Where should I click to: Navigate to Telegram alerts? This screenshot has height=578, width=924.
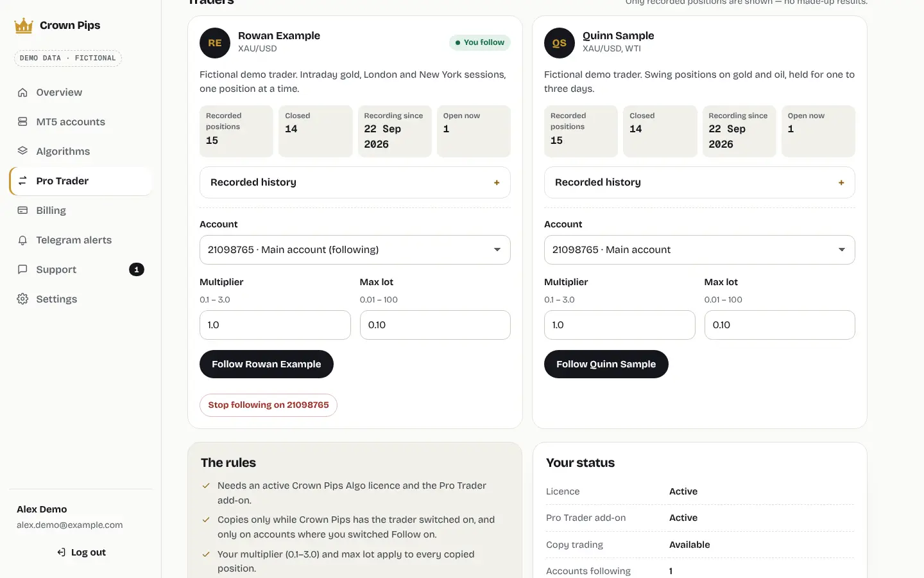[81, 240]
